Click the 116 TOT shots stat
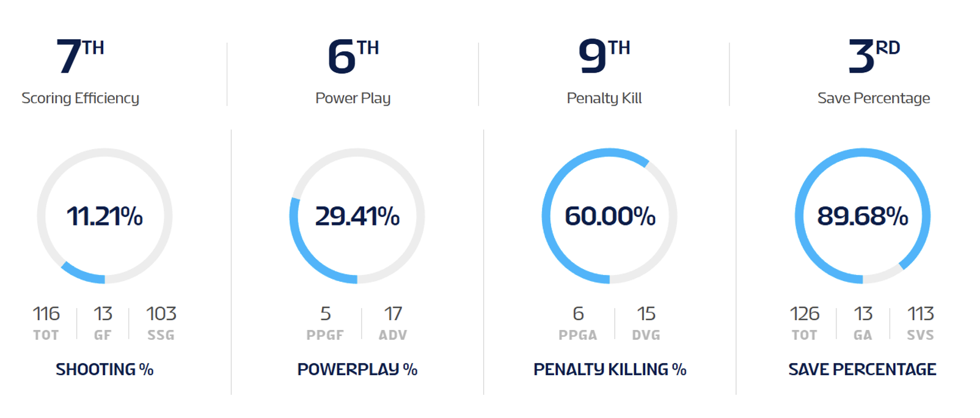Viewport: 980px width, 418px height. tap(46, 323)
